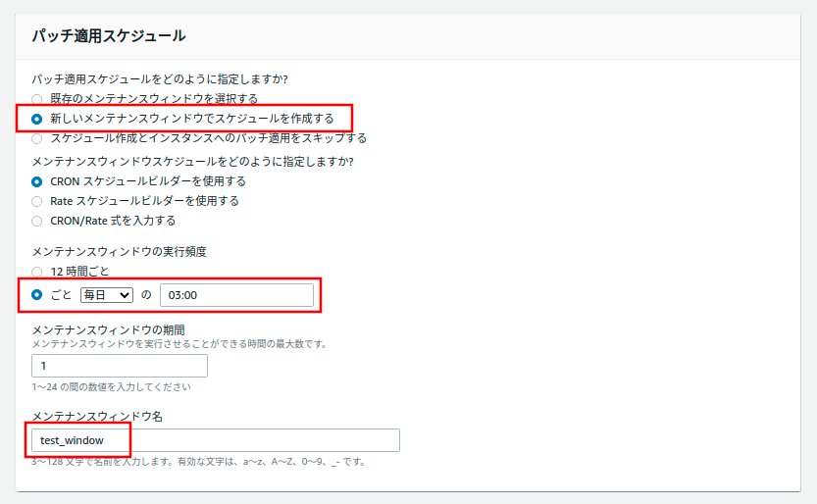Click the 'メンテナンスウィンドウ名' field label
The height and width of the screenshot is (504, 817).
(97, 416)
